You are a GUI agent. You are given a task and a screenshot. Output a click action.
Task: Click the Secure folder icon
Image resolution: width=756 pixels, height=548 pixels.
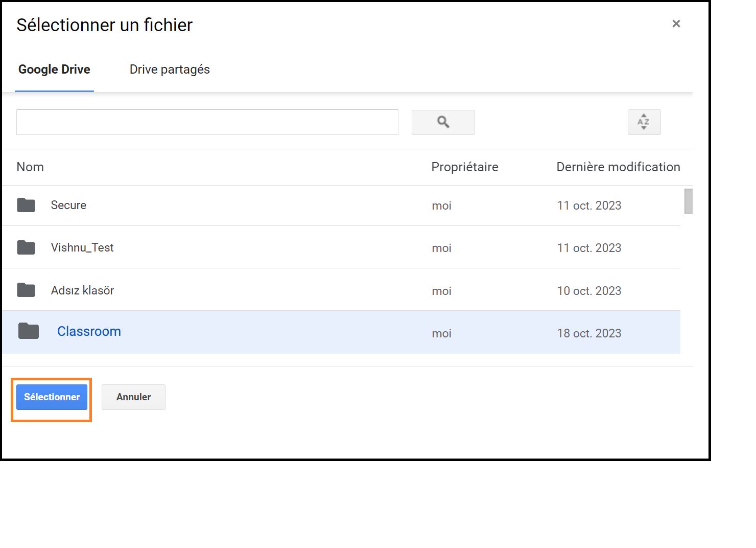pyautogui.click(x=26, y=205)
